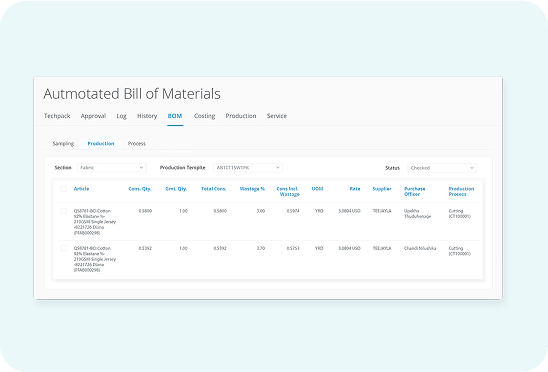This screenshot has height=372, width=548.
Task: Open the Techpack tab
Action: pyautogui.click(x=57, y=116)
